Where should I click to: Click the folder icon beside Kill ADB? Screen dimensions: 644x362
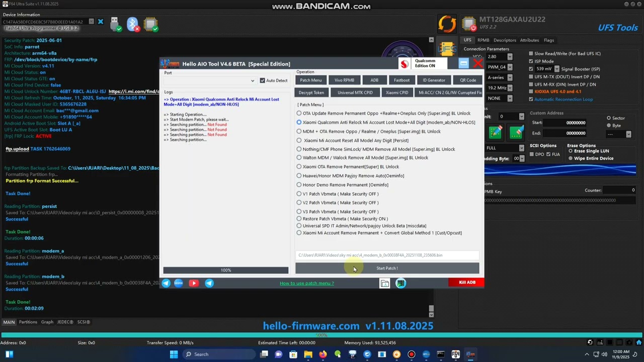tap(385, 284)
